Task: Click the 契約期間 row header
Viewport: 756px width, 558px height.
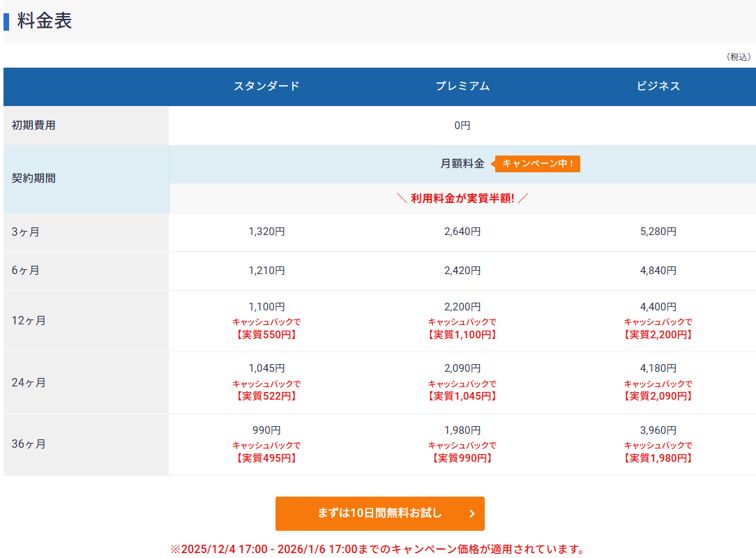Action: (x=33, y=179)
